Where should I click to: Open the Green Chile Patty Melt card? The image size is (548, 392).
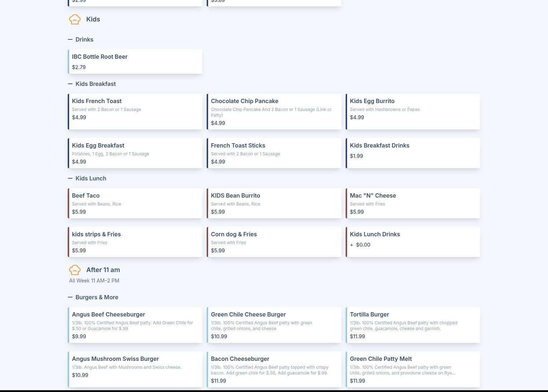(413, 369)
